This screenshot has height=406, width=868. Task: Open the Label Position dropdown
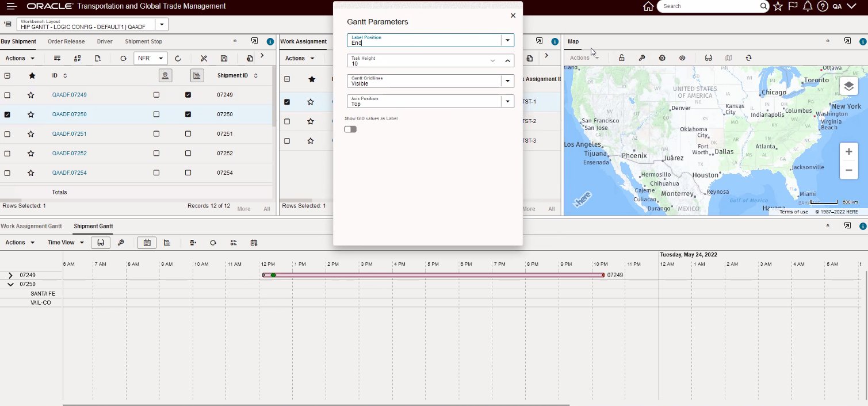(x=507, y=40)
